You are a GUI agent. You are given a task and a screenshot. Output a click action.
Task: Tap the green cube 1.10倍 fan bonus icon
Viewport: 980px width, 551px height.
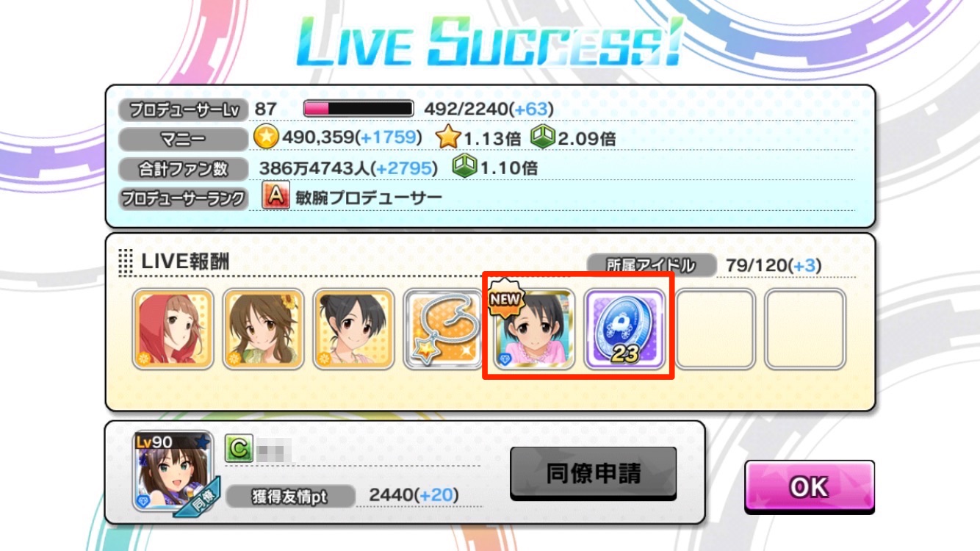464,166
